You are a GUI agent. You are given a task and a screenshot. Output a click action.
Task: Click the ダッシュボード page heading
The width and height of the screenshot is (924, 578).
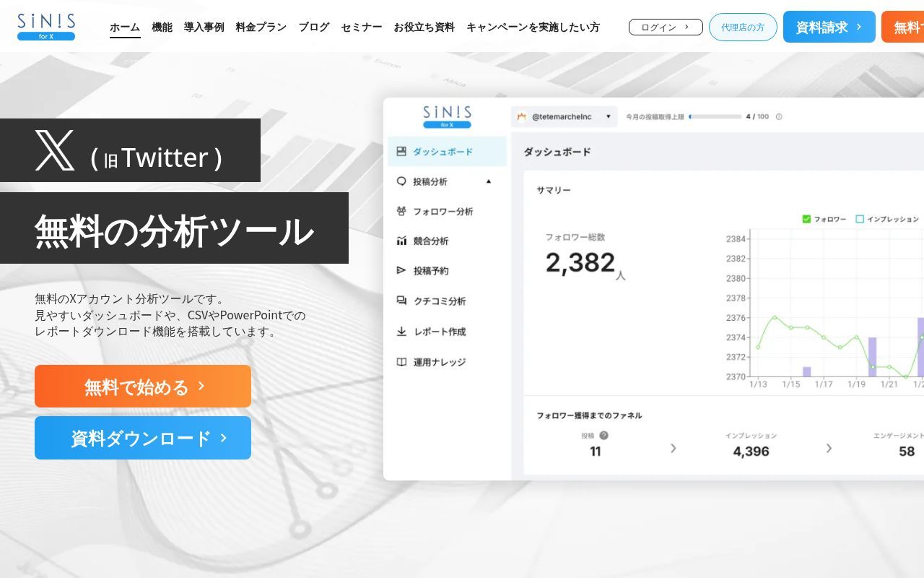coord(557,152)
